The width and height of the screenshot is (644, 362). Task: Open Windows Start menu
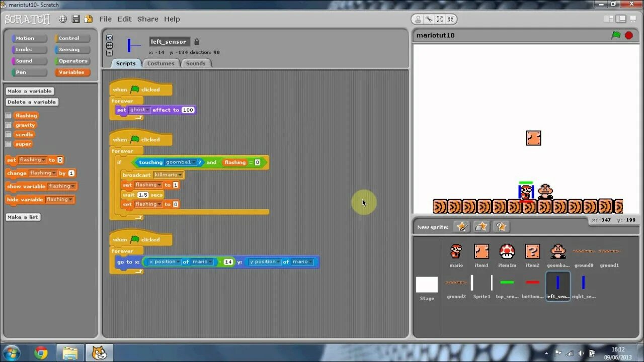pos(11,352)
